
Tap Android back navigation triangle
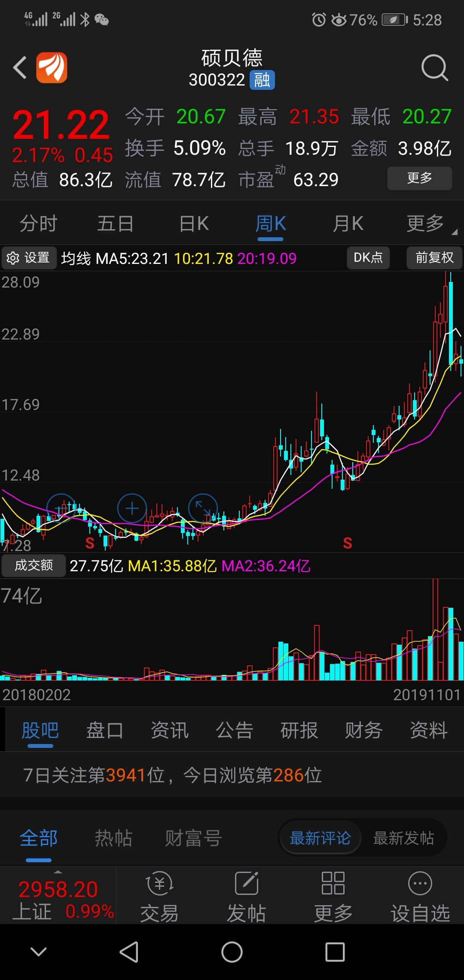[129, 952]
